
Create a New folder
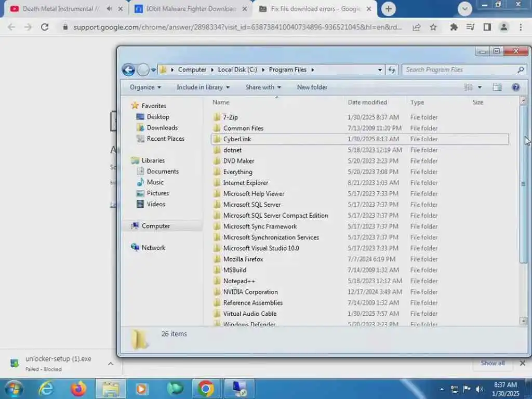pos(312,87)
